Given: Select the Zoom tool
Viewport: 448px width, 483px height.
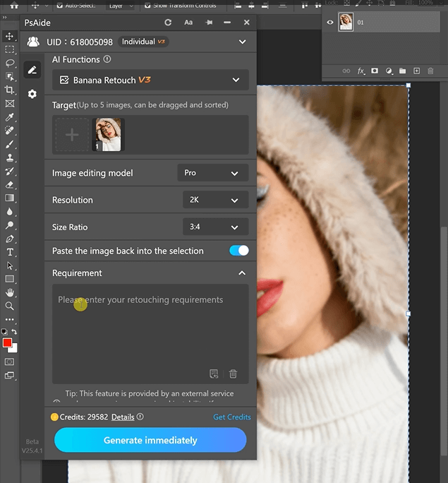Looking at the screenshot, I should 10,306.
